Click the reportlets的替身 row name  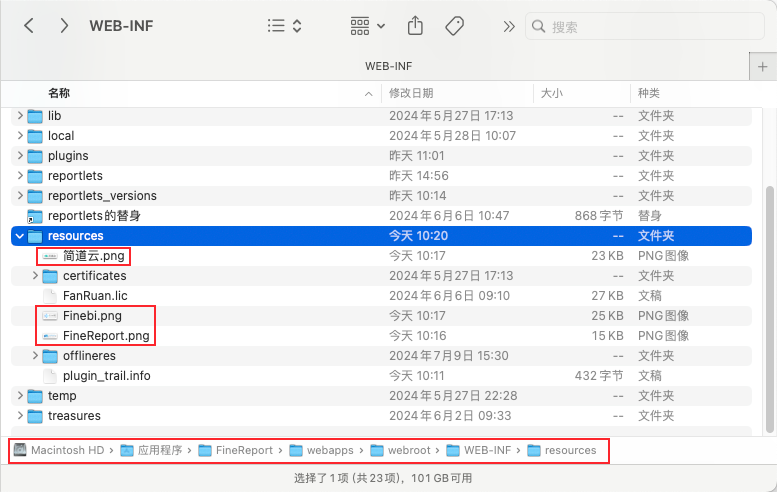tap(94, 216)
